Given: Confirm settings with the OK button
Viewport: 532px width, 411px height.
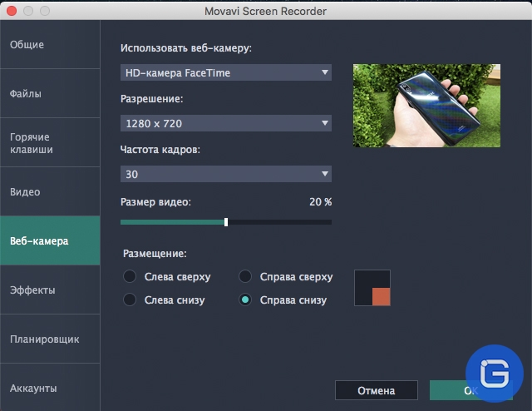Looking at the screenshot, I should coord(471,390).
